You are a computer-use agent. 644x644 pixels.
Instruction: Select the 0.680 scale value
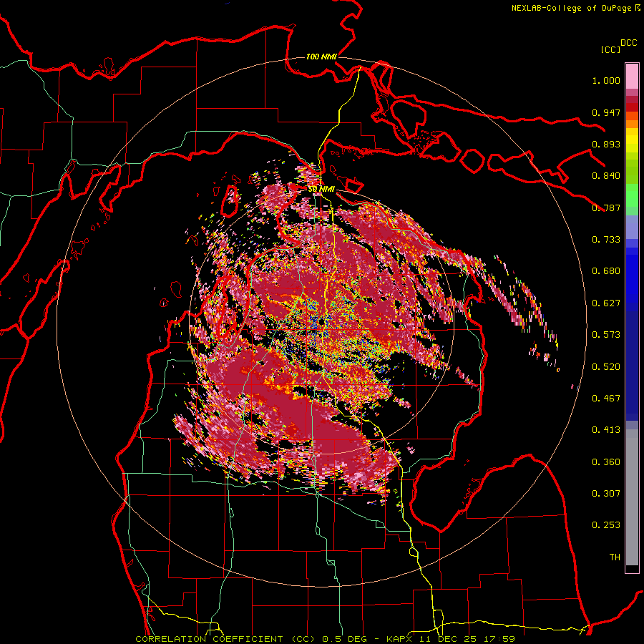(606, 271)
